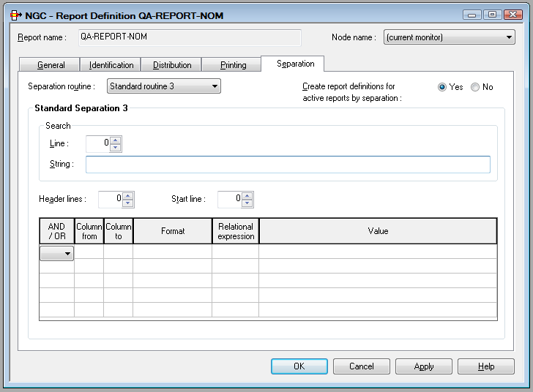This screenshot has width=533, height=392.
Task: Click the AND / OR column header
Action: coord(57,231)
